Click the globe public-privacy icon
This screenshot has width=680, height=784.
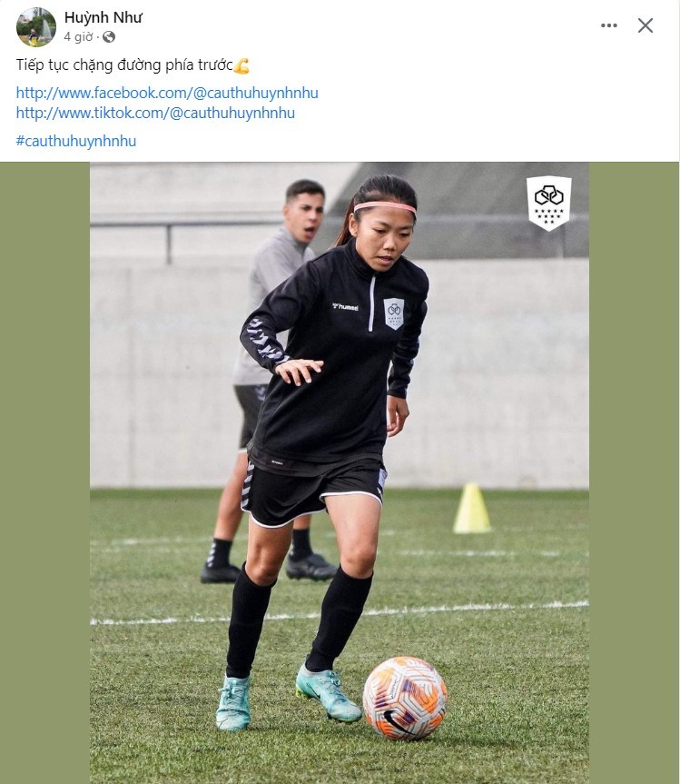[108, 37]
